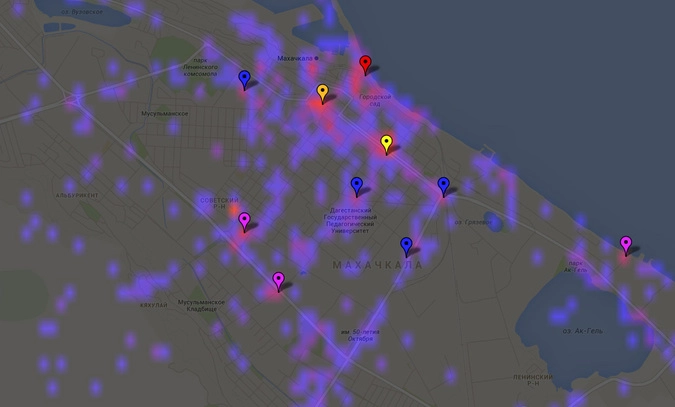This screenshot has height=407, width=675.
Task: Click the Мусульманское Кладбище cemetery label
Action: coord(197,305)
